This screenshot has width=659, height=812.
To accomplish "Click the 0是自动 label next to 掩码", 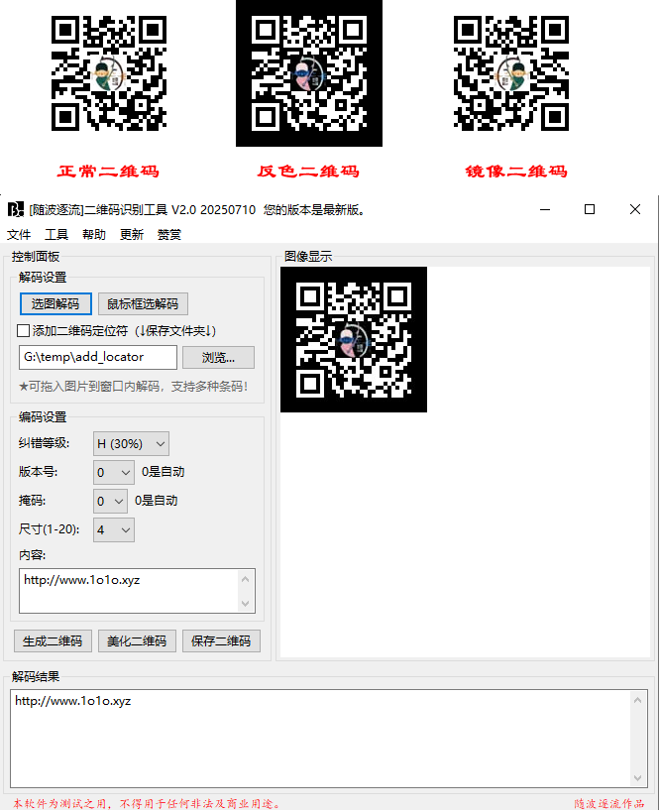I will (157, 501).
